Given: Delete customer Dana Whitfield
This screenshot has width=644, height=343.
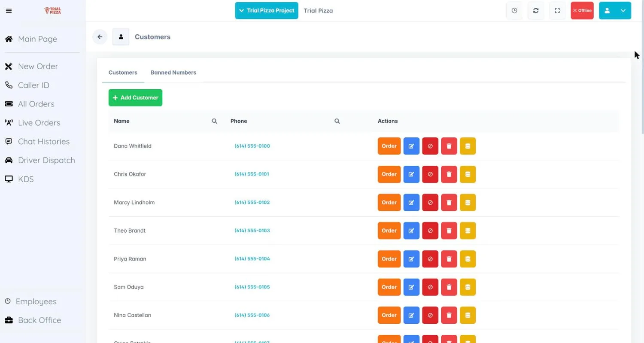Looking at the screenshot, I should (x=449, y=146).
